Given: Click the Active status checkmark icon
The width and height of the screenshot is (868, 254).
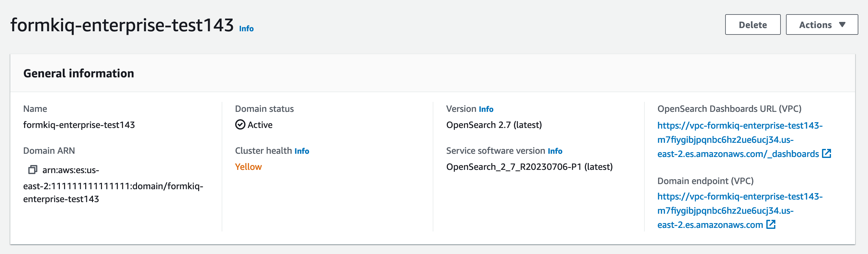Looking at the screenshot, I should click(x=240, y=125).
